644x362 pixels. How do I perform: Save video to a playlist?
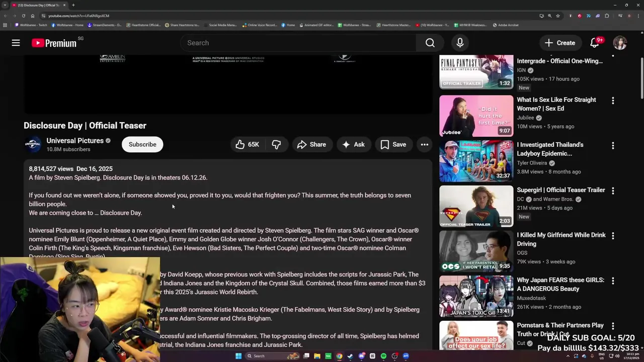[x=393, y=144]
